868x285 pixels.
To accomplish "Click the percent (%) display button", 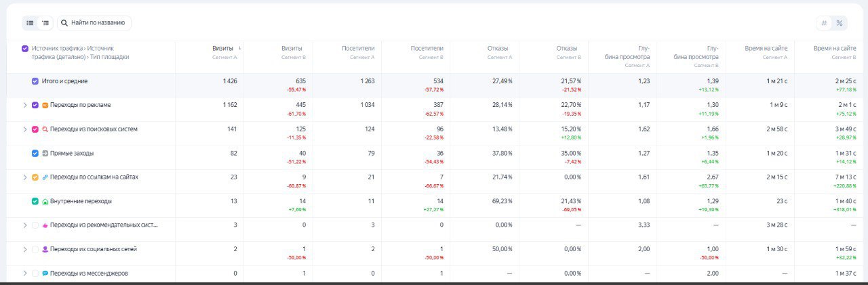I will tap(840, 23).
